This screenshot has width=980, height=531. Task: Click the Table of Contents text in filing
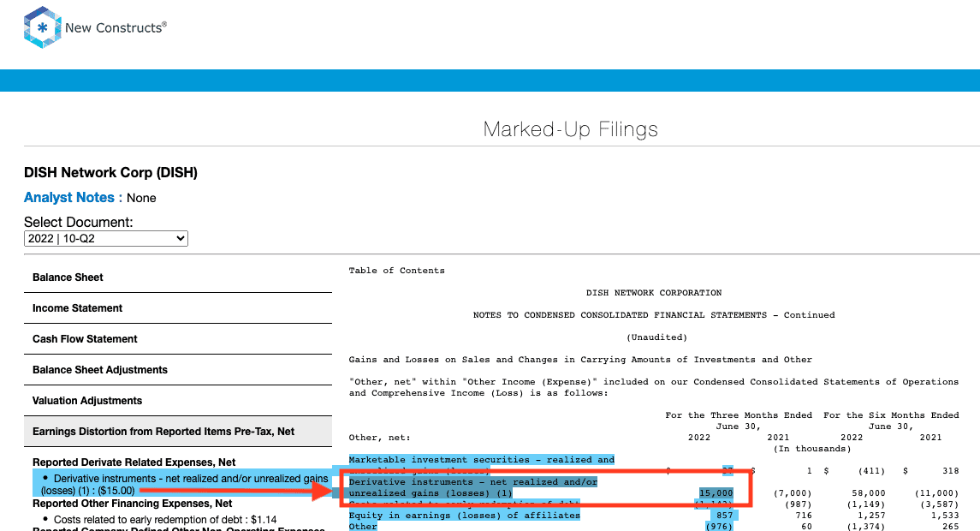(x=397, y=270)
